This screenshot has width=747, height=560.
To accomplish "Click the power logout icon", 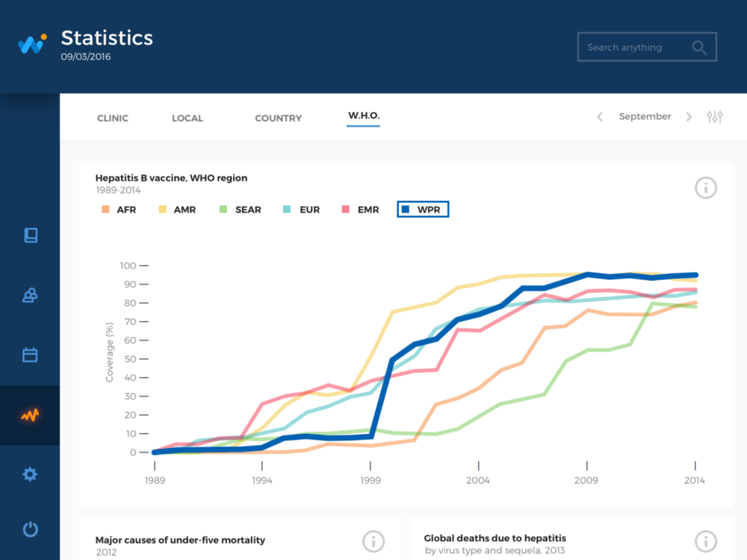I will point(31,529).
